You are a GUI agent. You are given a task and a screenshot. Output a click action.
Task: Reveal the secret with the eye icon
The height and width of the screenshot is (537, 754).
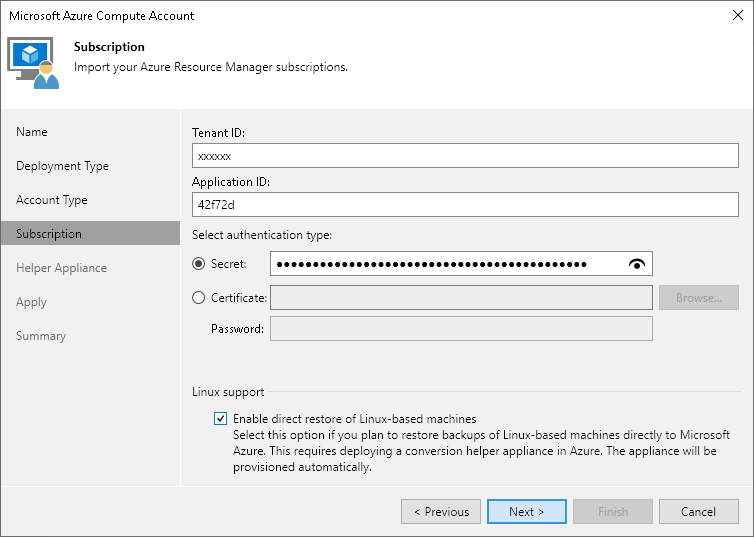tap(637, 264)
